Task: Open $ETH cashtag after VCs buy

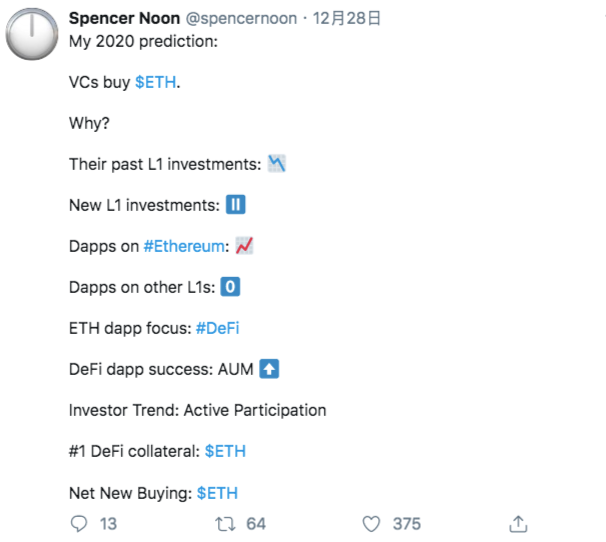Action: click(155, 82)
